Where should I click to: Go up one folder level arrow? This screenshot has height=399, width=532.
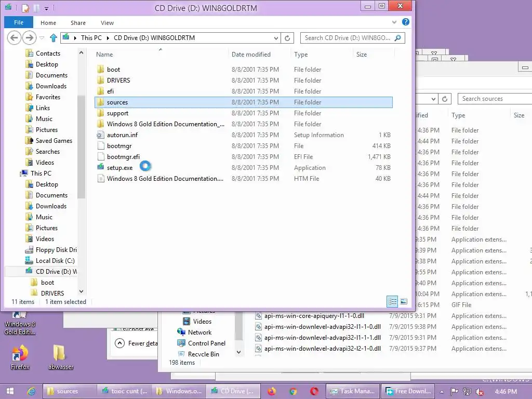[54, 37]
